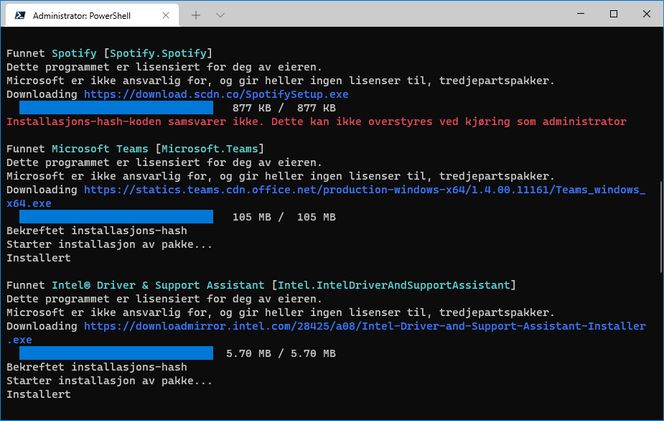Maximize the Windows Terminal window
Viewport: 664px width, 421px height.
[x=613, y=14]
